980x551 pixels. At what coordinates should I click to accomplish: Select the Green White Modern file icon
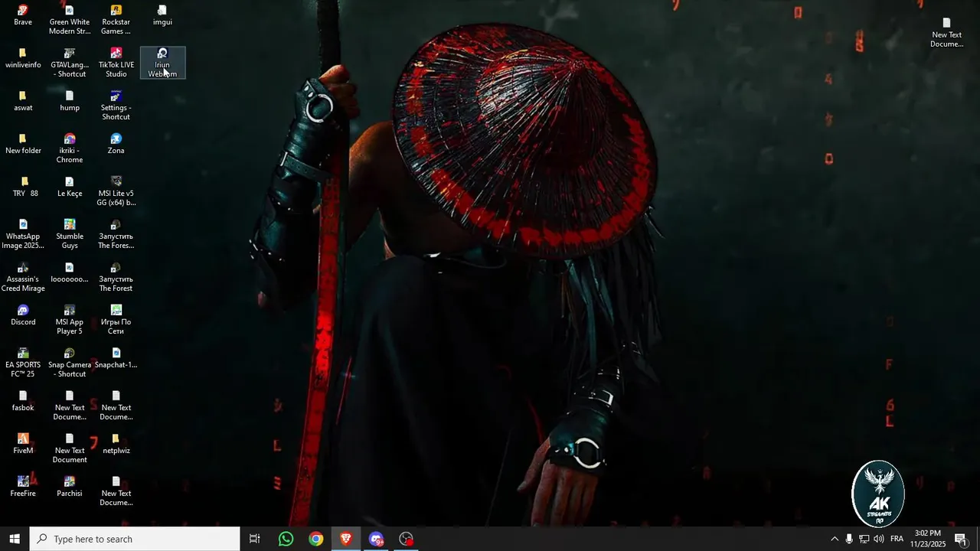point(70,21)
